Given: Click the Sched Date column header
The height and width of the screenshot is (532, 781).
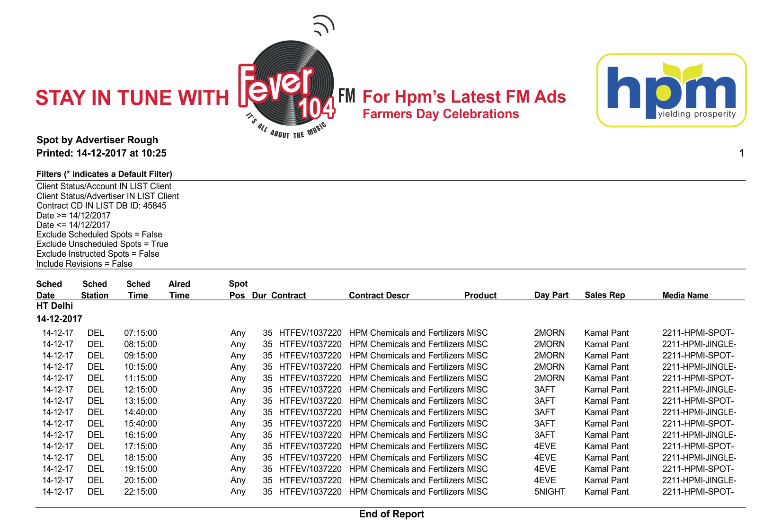Looking at the screenshot, I should (49, 289).
